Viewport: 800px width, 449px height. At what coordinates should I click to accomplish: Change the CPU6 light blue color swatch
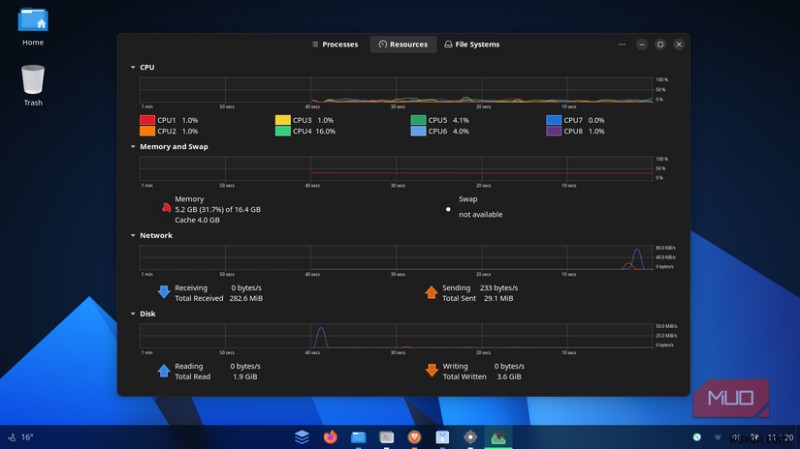click(x=418, y=131)
